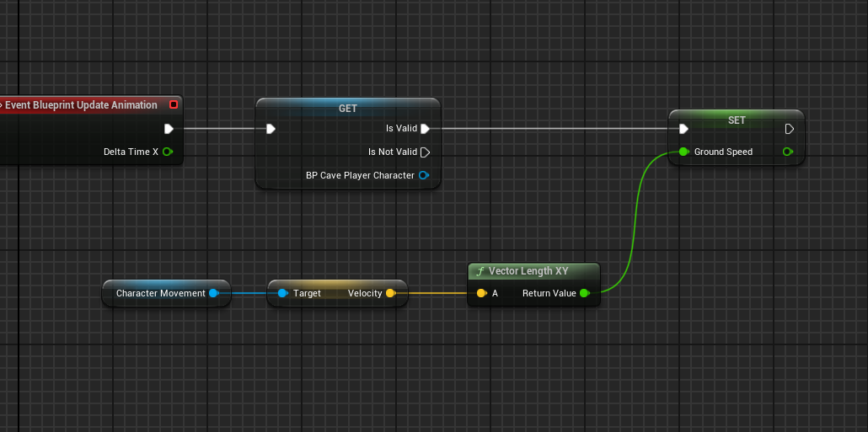Screen dimensions: 868x432
Task: Click the Is Valid label text
Action: [x=401, y=128]
